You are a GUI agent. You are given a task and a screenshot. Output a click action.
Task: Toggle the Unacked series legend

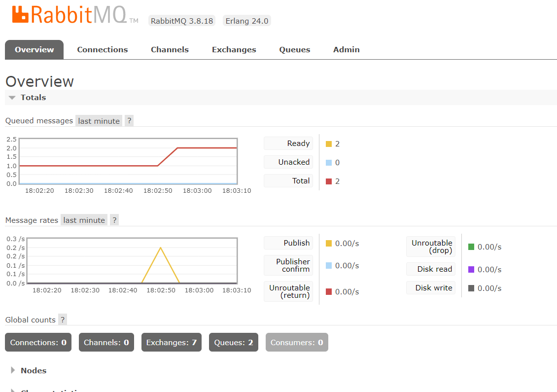click(288, 162)
